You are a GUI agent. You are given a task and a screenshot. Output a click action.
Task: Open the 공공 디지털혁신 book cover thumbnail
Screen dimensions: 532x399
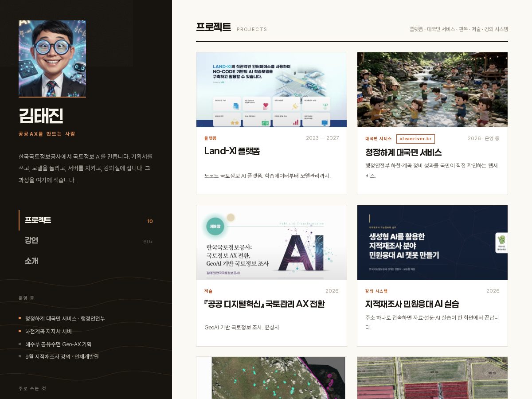coord(271,243)
